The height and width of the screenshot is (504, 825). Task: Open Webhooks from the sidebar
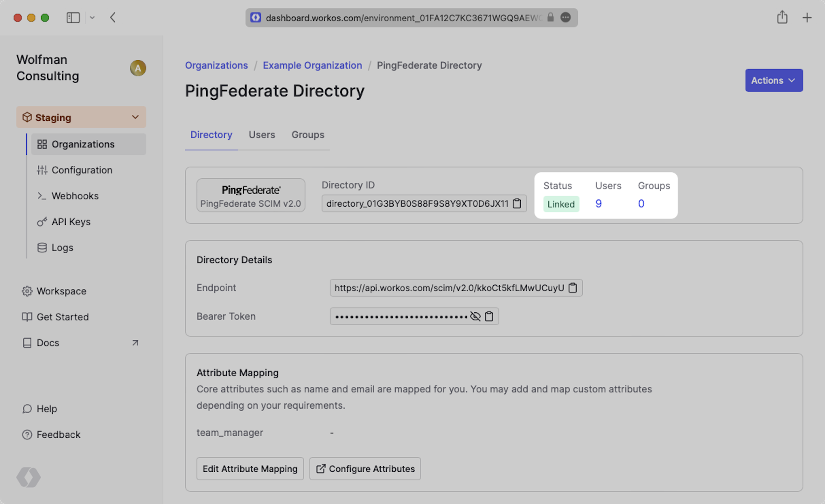point(75,196)
